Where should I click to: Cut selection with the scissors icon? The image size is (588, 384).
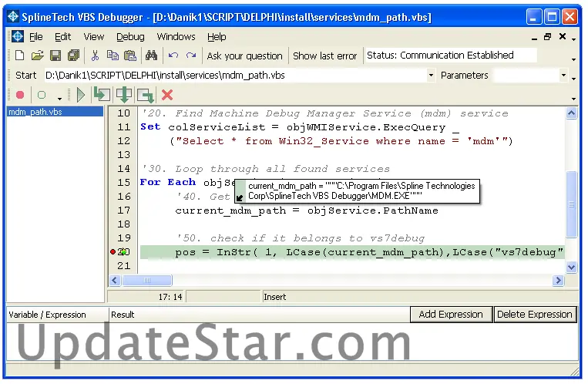tap(95, 56)
